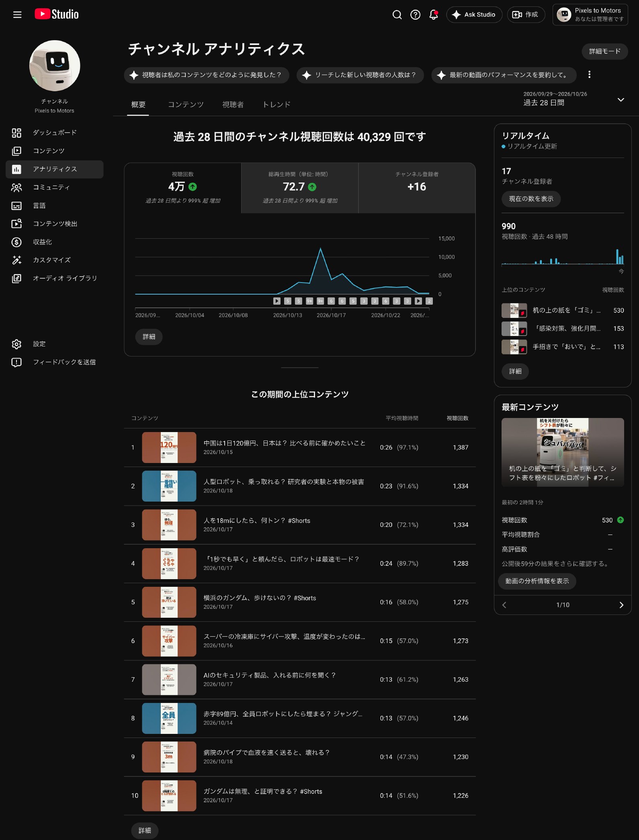Viewport: 639px width, 840px height.
Task: Open 言語 subtitles section in sidebar
Action: tap(54, 206)
